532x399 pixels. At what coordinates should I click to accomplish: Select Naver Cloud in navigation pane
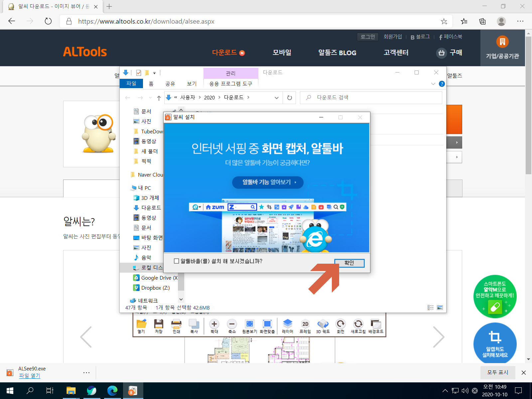[x=147, y=175]
